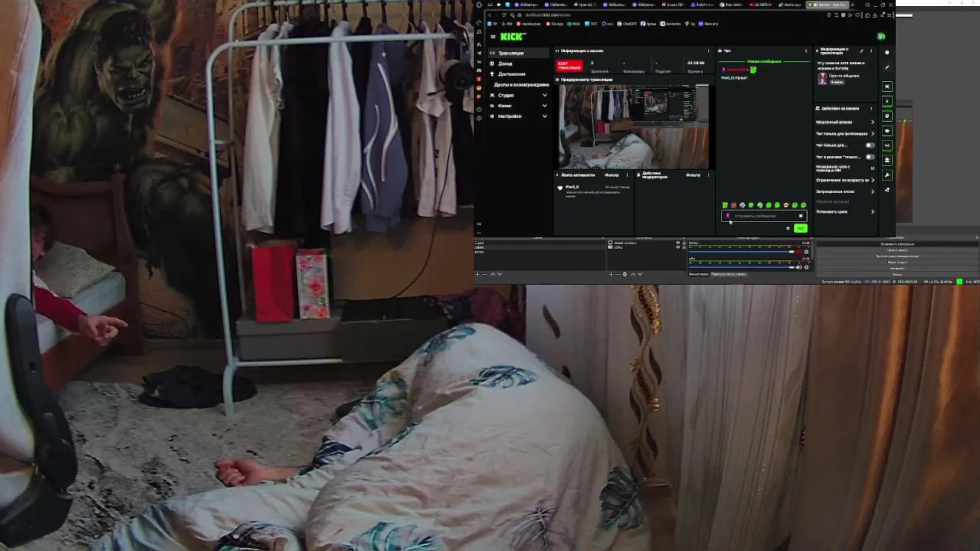Toggle visibility of second OBS source
980x551 pixels.
pyautogui.click(x=678, y=247)
